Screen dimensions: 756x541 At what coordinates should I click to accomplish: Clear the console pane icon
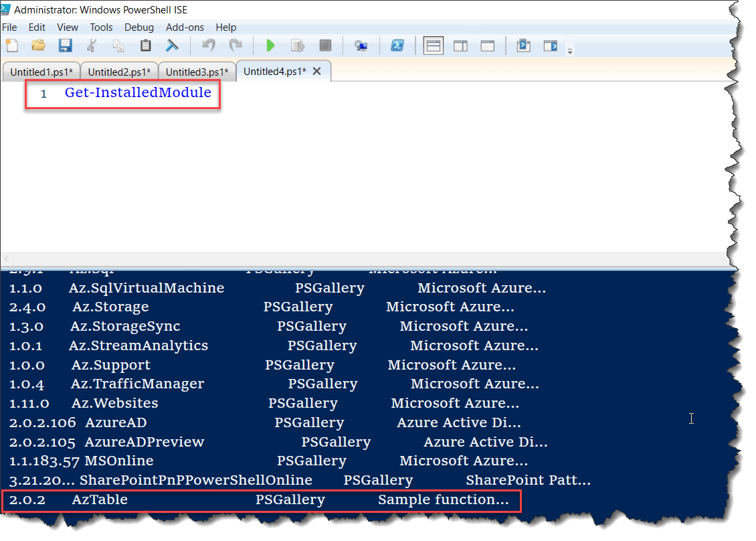(x=172, y=46)
